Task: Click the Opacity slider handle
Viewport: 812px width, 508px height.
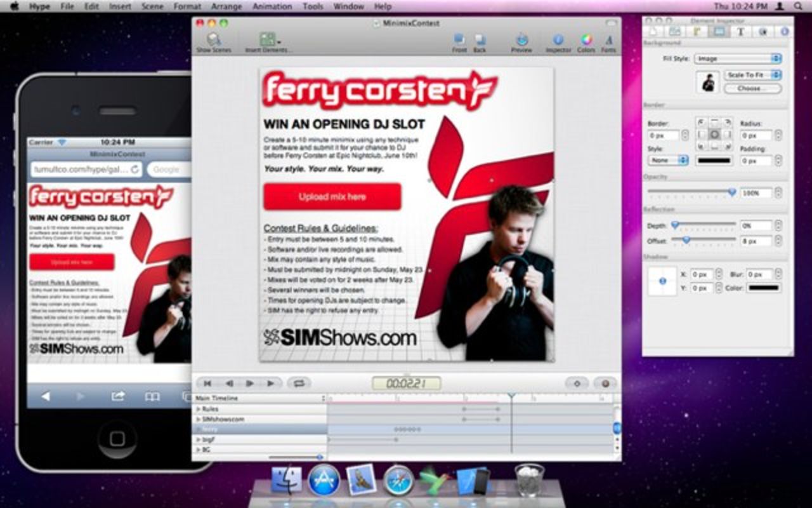Action: [x=732, y=192]
